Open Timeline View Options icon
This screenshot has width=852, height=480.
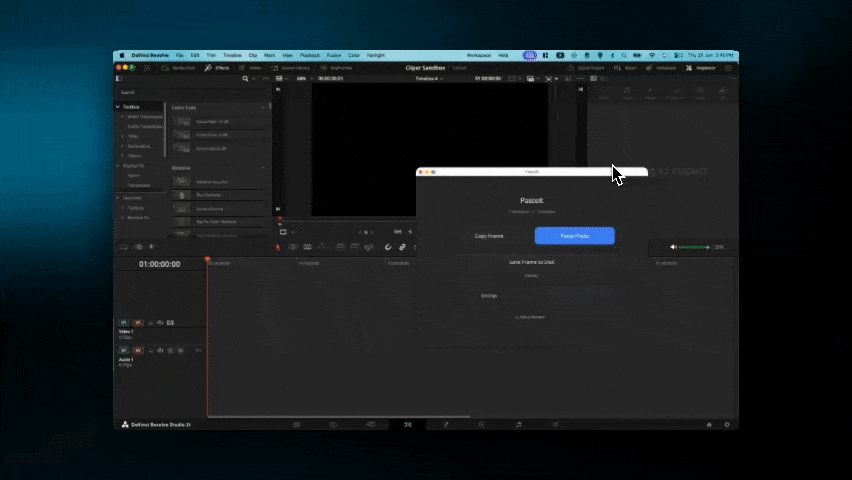click(x=124, y=247)
